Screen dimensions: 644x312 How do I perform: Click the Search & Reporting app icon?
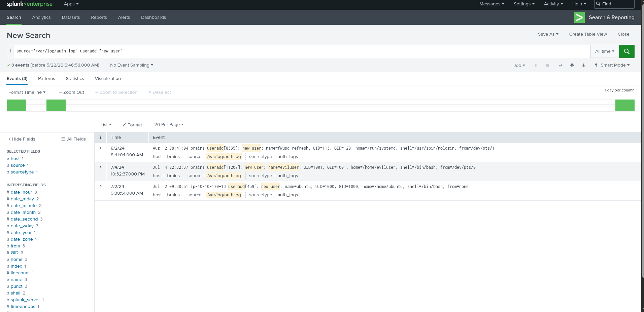pyautogui.click(x=579, y=17)
